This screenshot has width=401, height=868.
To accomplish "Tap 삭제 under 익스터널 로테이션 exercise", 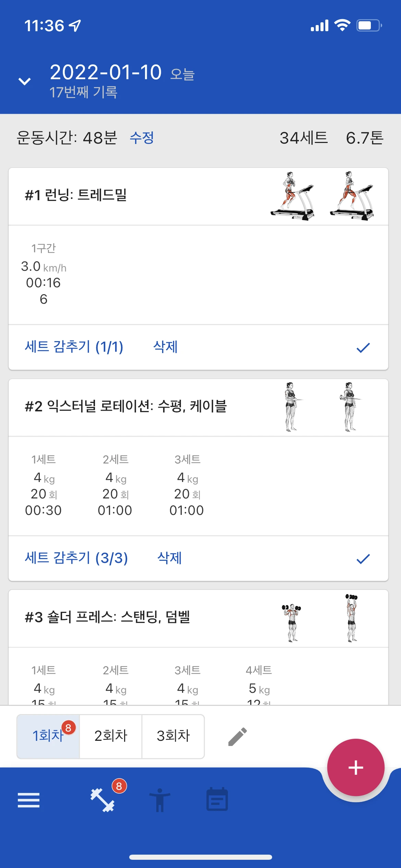I will pos(169,558).
